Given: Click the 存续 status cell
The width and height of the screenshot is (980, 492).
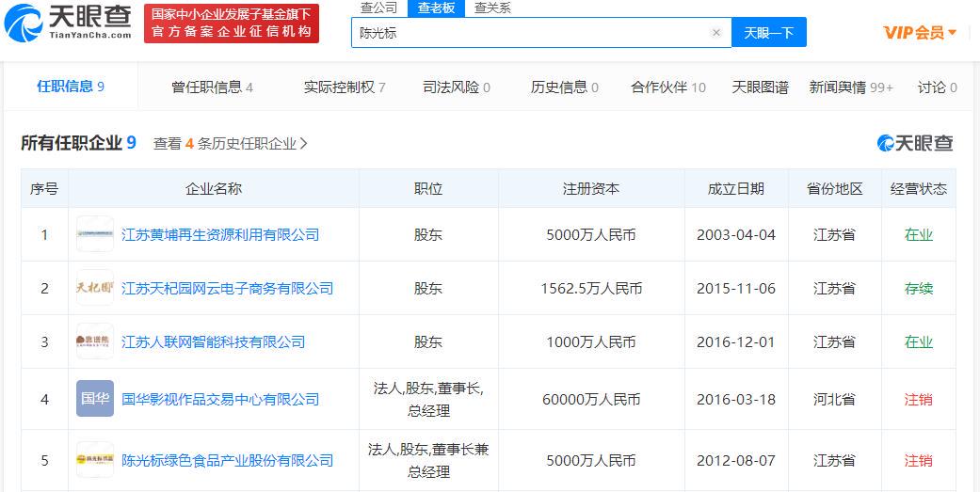Looking at the screenshot, I should (918, 289).
